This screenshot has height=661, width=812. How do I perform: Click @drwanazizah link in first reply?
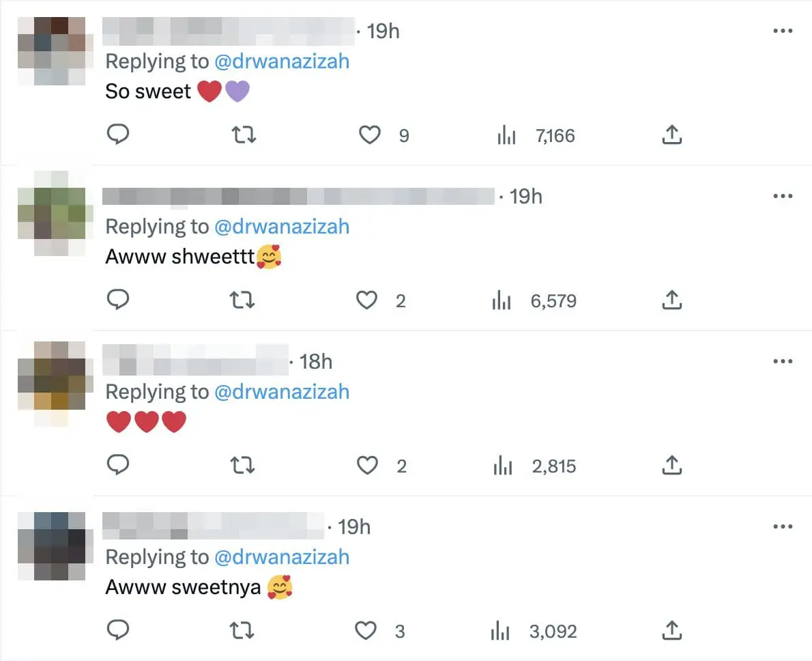[282, 61]
